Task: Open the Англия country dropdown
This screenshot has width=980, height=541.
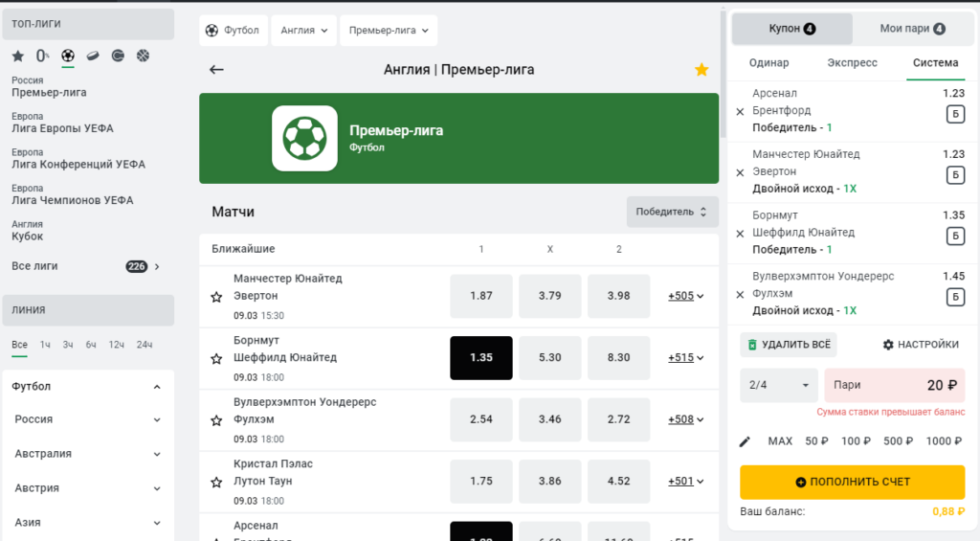Action: [x=303, y=30]
